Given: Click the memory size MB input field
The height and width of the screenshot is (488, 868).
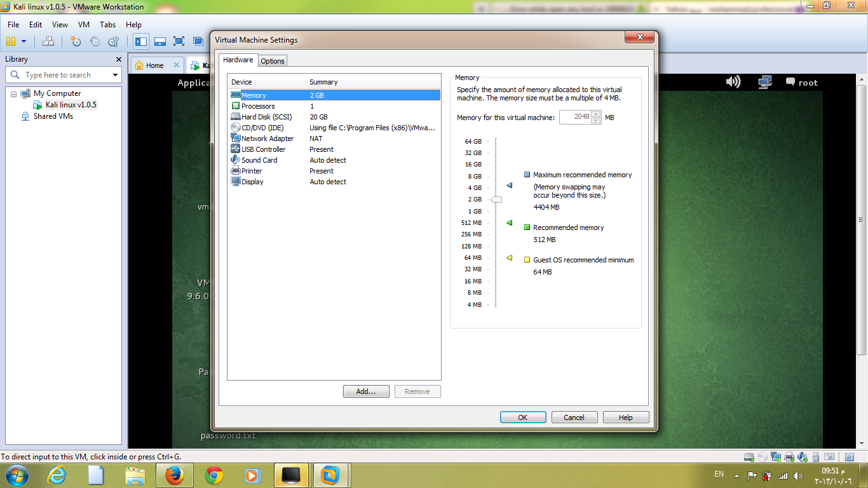Looking at the screenshot, I should tap(575, 118).
